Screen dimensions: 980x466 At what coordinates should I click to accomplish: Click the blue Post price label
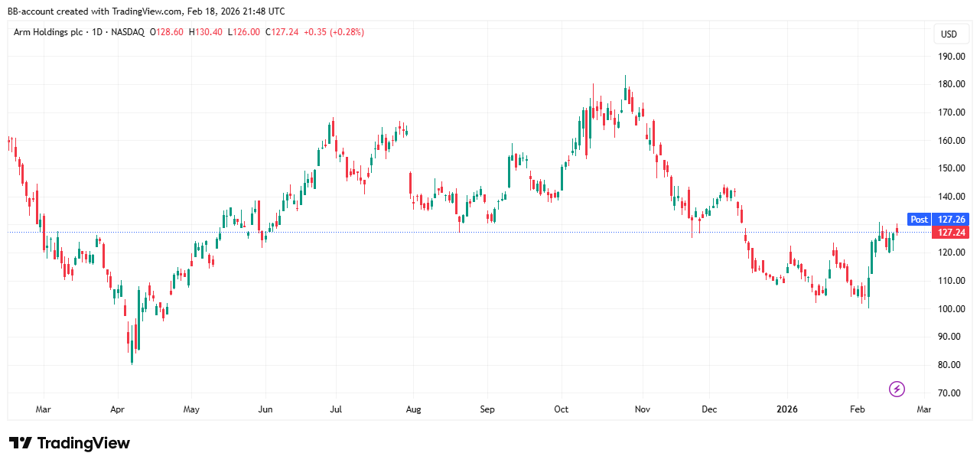tap(918, 220)
